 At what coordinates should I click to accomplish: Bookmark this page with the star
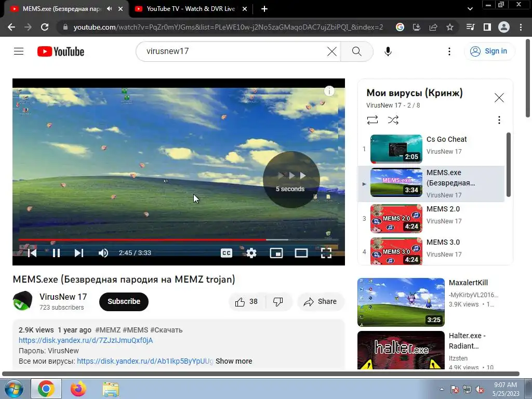coord(450,27)
